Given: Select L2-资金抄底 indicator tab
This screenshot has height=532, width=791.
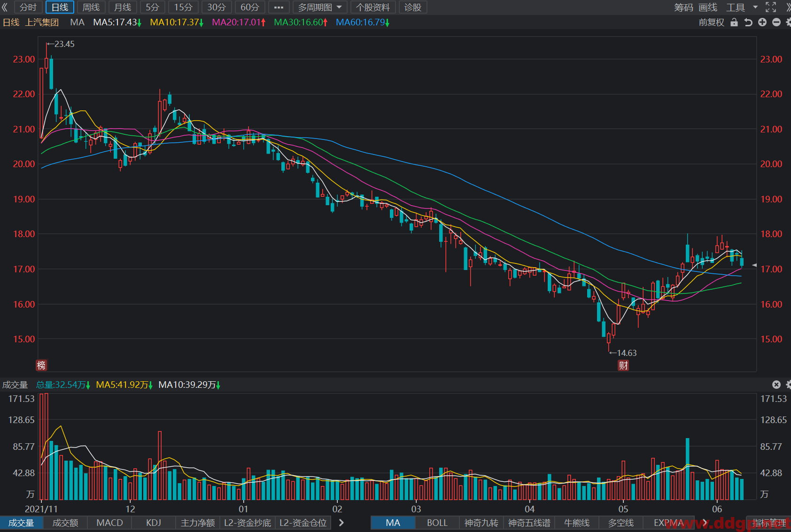Looking at the screenshot, I should [x=248, y=523].
